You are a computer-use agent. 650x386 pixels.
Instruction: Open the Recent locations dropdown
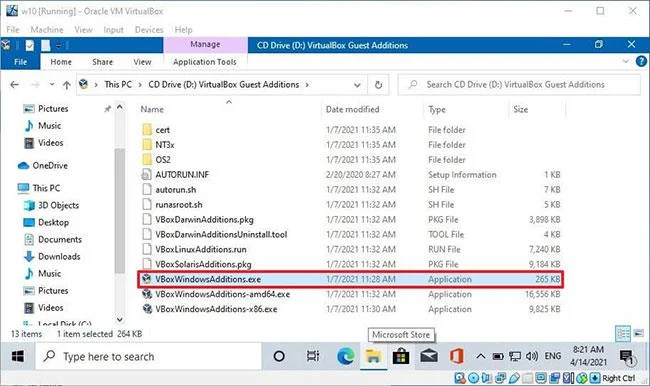point(51,85)
